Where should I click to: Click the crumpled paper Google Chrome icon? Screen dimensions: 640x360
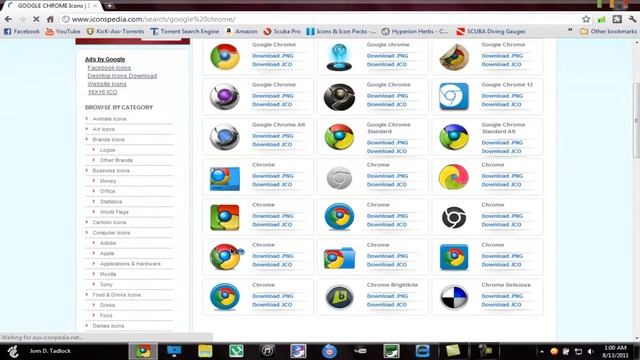pos(454,57)
